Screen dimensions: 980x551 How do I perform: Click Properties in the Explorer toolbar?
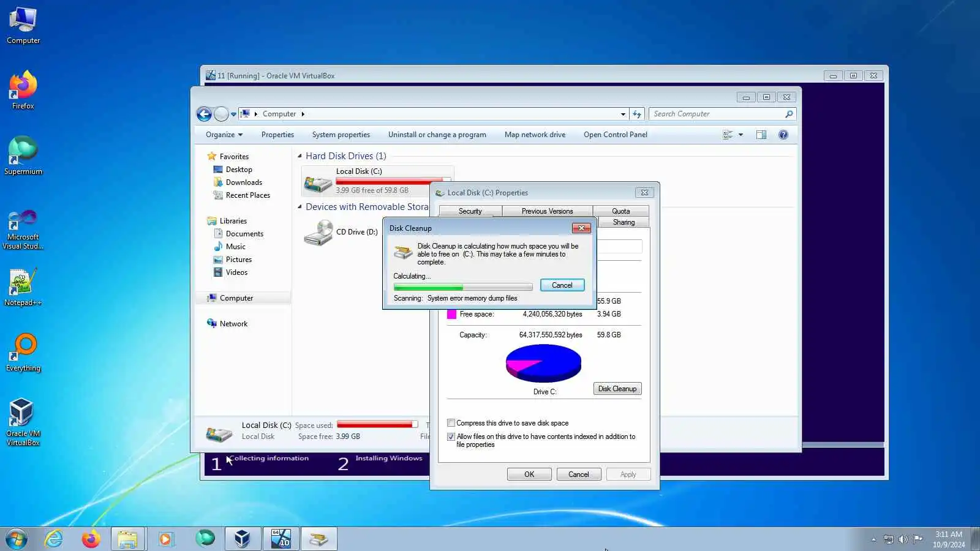click(x=277, y=135)
